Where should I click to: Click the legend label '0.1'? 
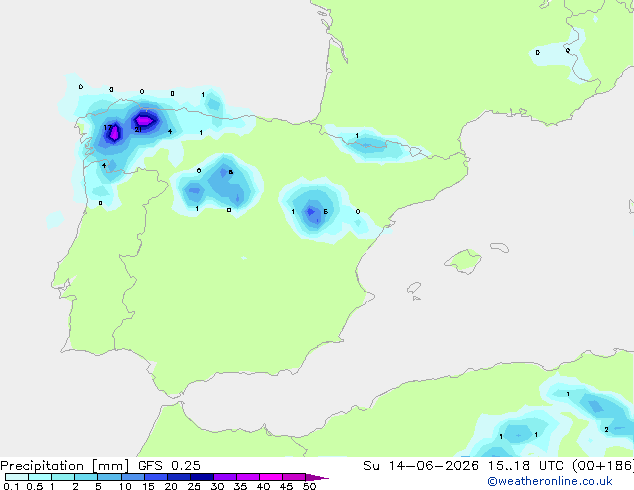click(x=11, y=486)
